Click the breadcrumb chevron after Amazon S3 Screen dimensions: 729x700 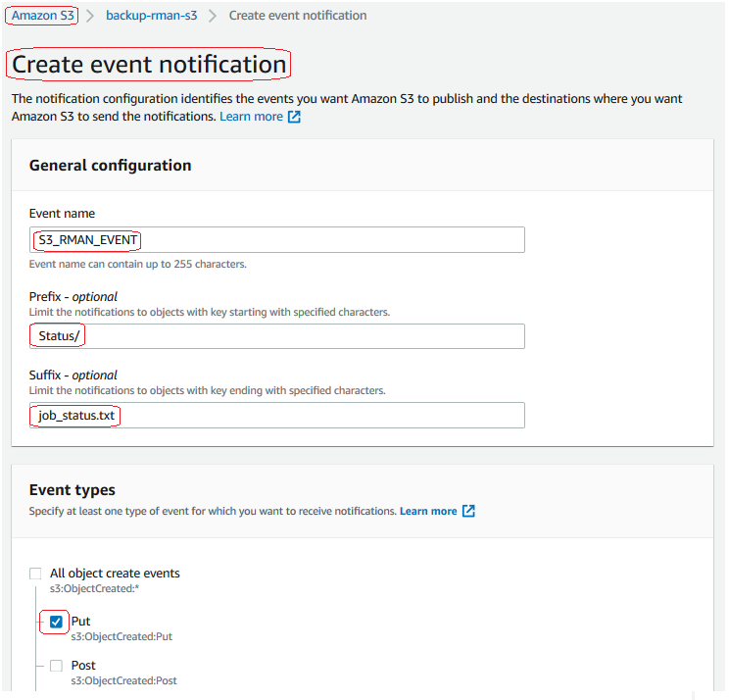[90, 16]
